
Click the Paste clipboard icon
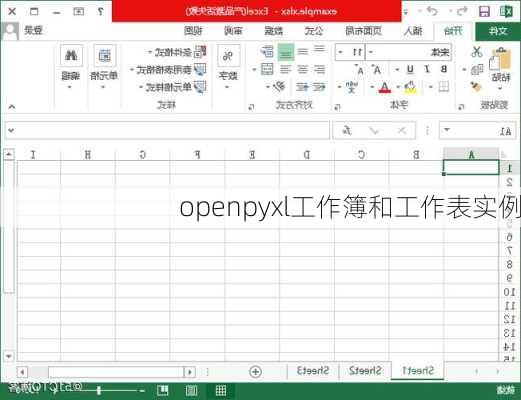point(500,59)
